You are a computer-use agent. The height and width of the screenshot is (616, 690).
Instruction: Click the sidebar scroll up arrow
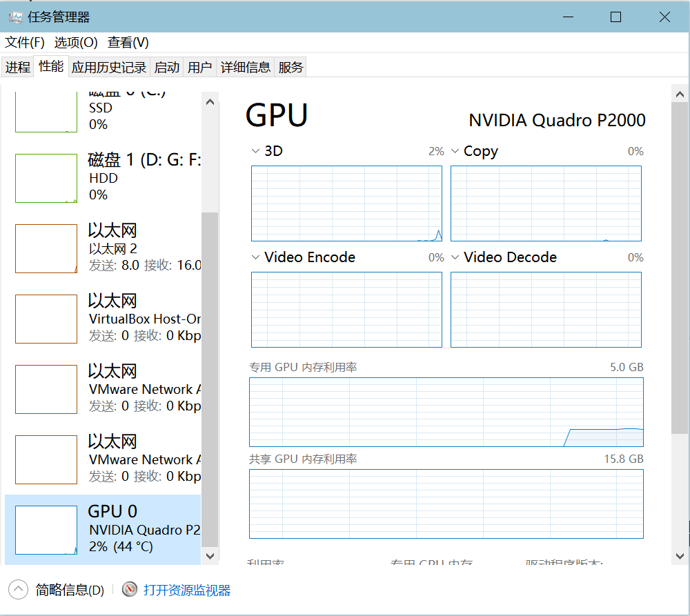[210, 102]
